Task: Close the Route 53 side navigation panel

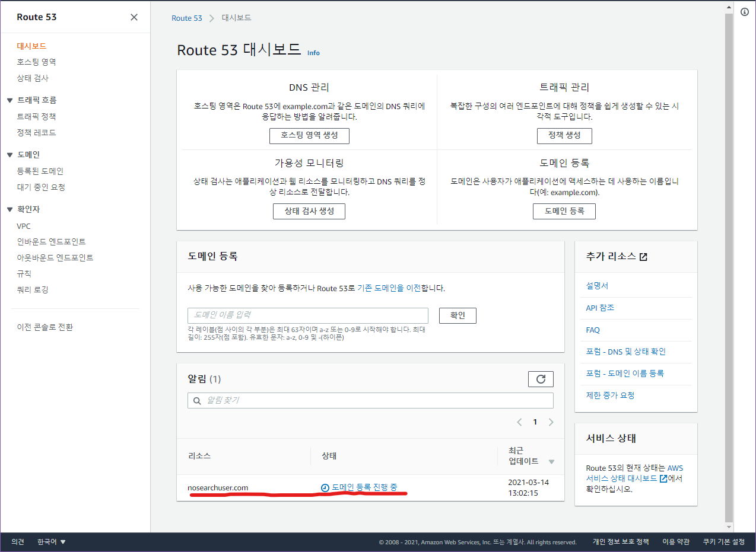Action: click(134, 17)
